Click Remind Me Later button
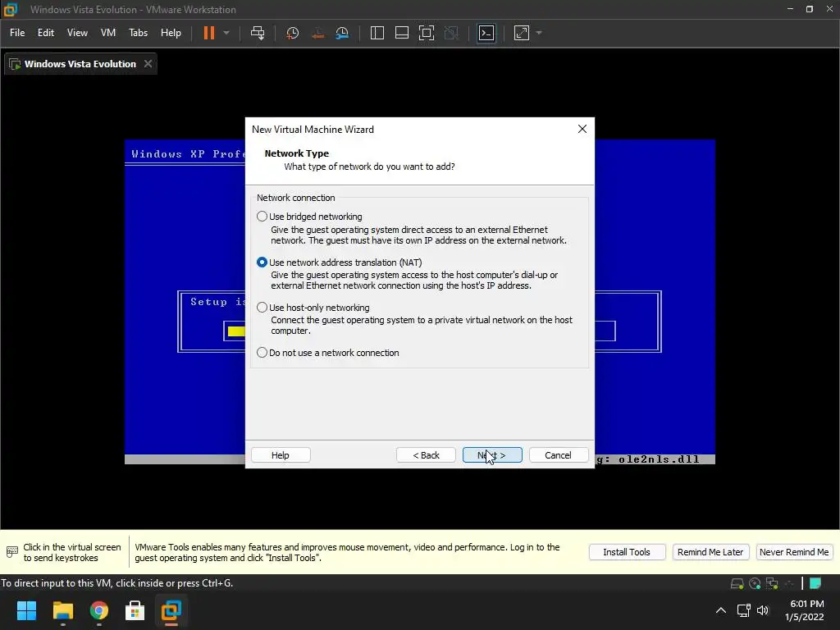Image resolution: width=840 pixels, height=630 pixels. coord(710,552)
